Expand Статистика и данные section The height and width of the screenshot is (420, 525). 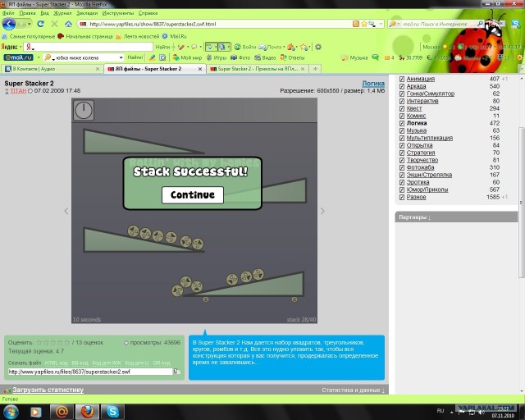coord(354,390)
